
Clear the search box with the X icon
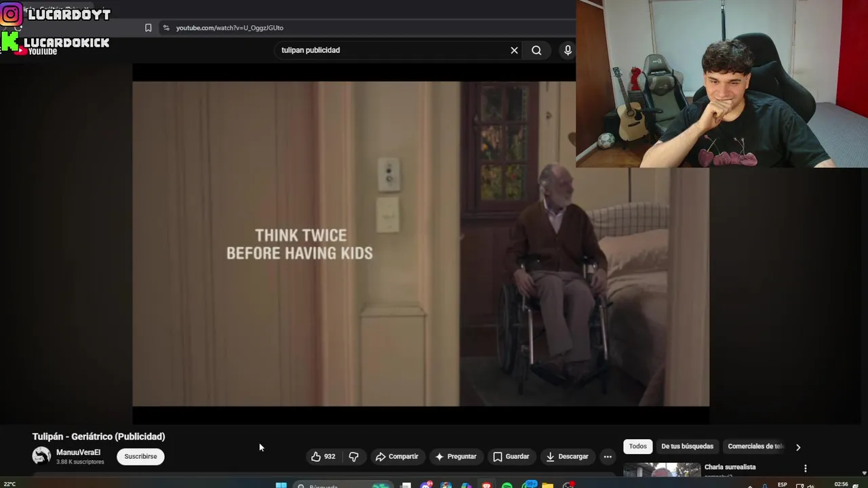click(514, 50)
